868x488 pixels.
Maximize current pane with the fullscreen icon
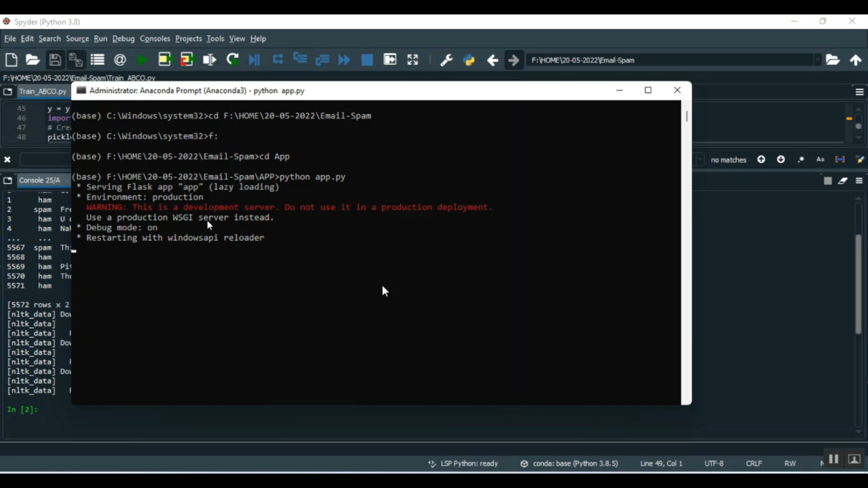[413, 60]
